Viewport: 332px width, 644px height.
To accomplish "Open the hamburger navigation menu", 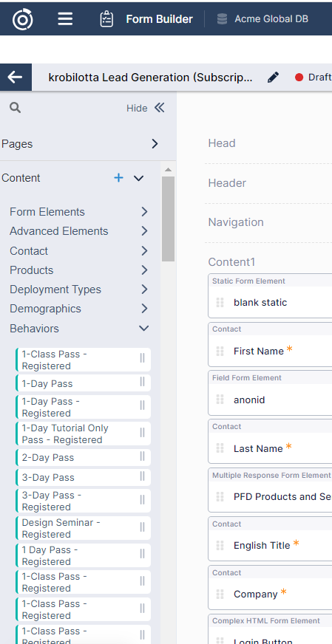I will [65, 19].
